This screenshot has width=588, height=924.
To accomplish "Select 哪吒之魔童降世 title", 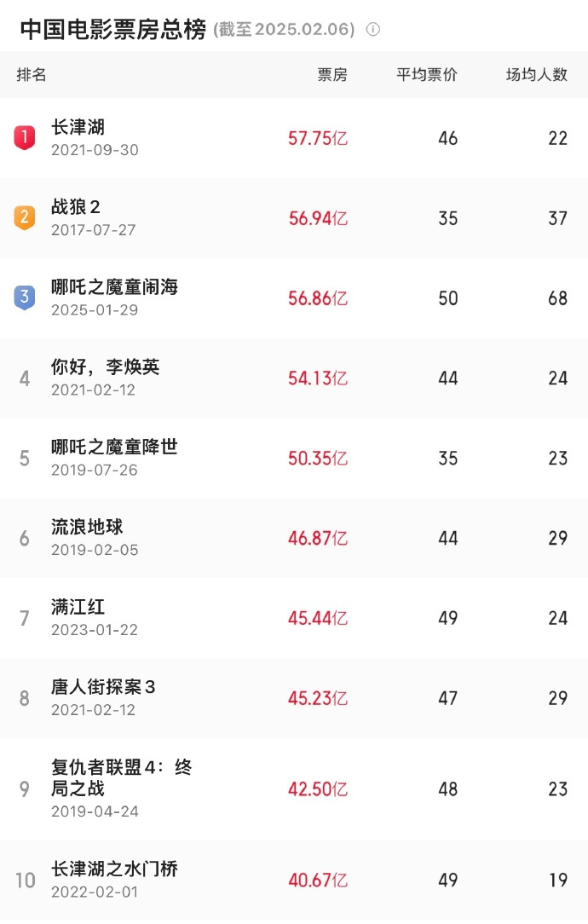I will [x=114, y=447].
